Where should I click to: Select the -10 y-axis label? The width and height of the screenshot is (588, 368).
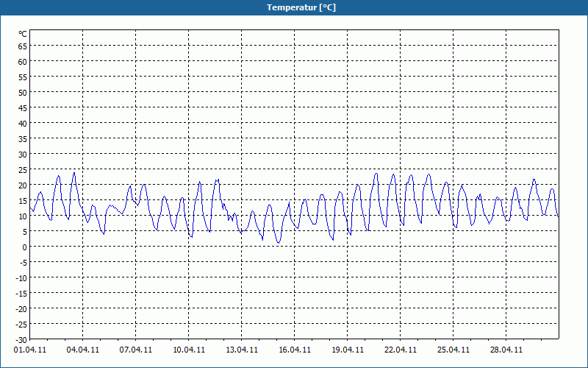coord(21,278)
